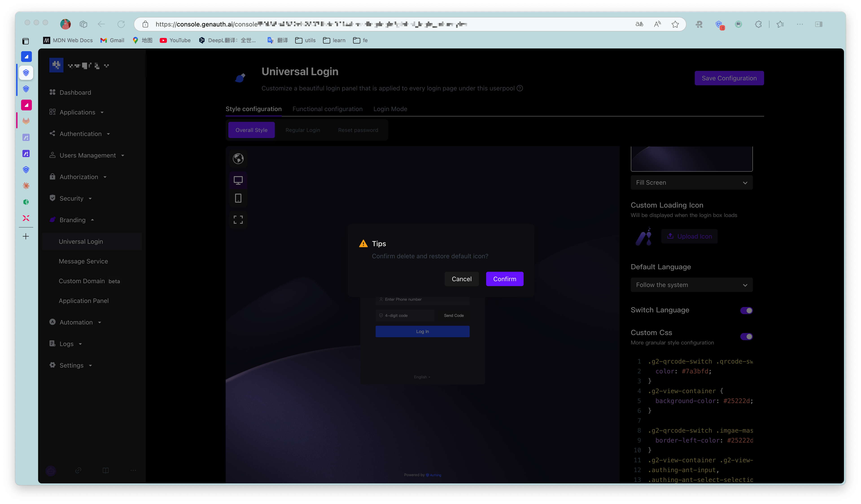
Task: Select the desktop monitor preview icon
Action: coord(238,180)
